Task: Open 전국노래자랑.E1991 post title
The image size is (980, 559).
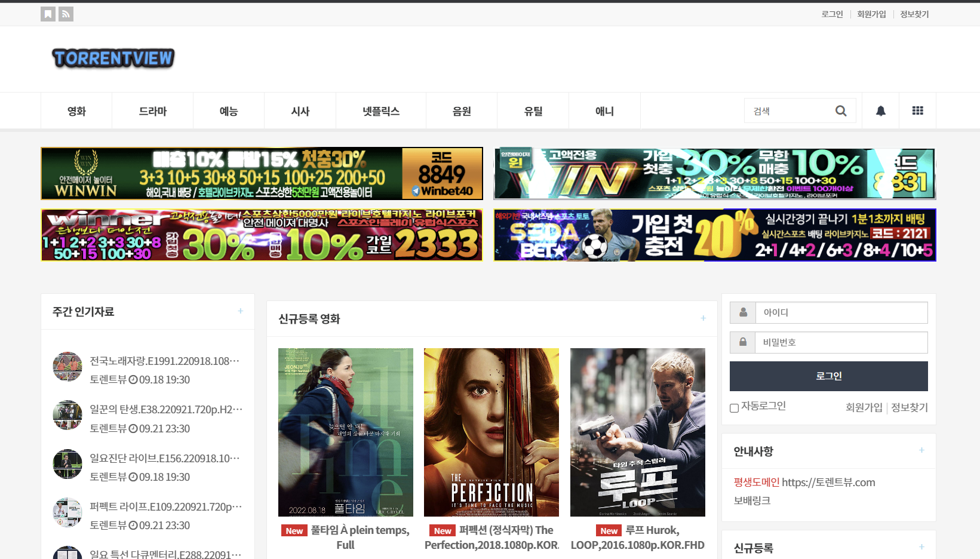Action: 165,361
